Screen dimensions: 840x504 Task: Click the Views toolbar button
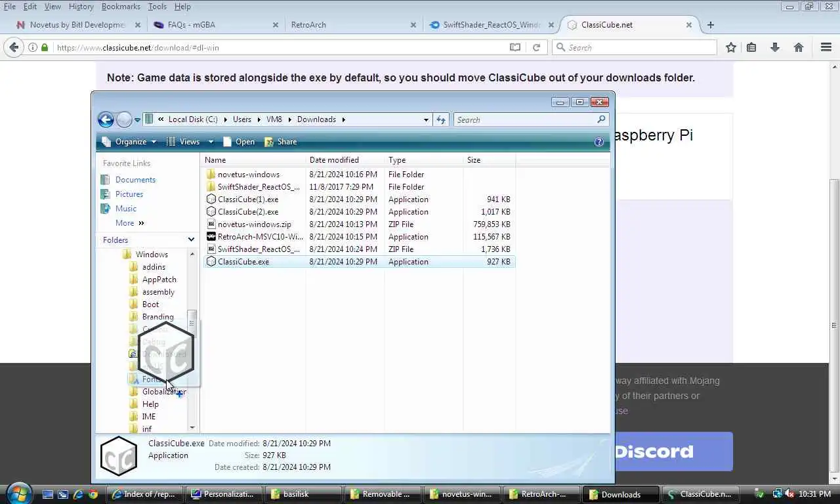click(183, 142)
